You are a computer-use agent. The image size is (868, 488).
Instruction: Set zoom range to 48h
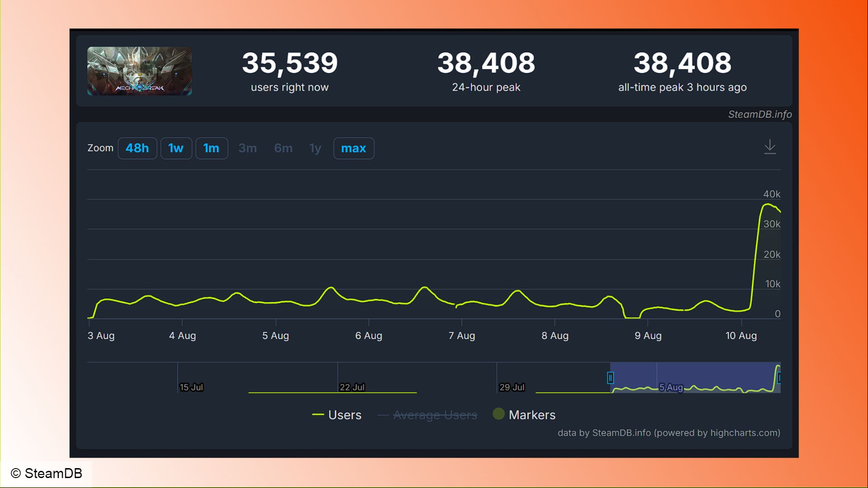pos(137,148)
